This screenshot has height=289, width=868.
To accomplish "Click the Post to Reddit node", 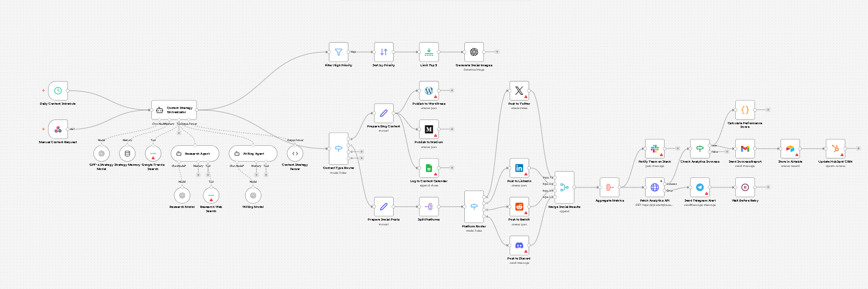I will pyautogui.click(x=519, y=206).
